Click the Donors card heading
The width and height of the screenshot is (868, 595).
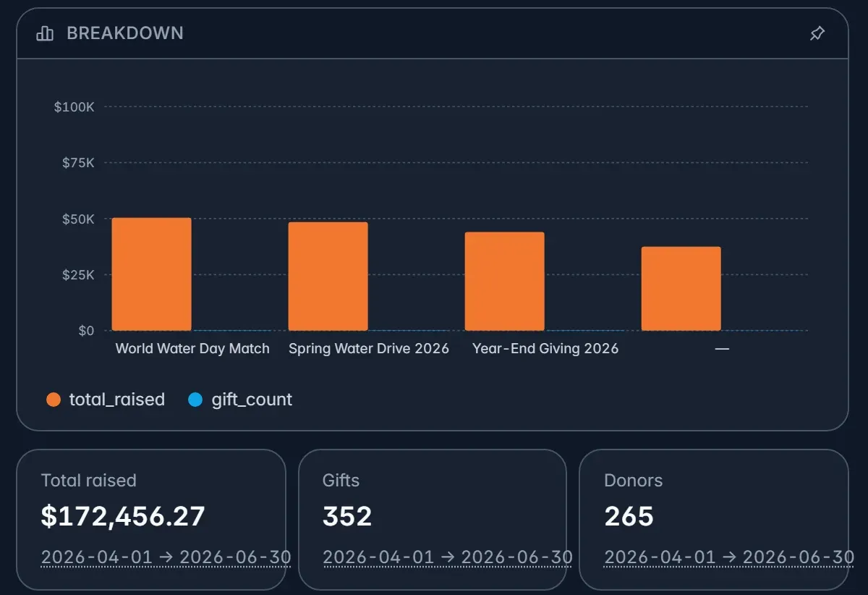(x=633, y=481)
